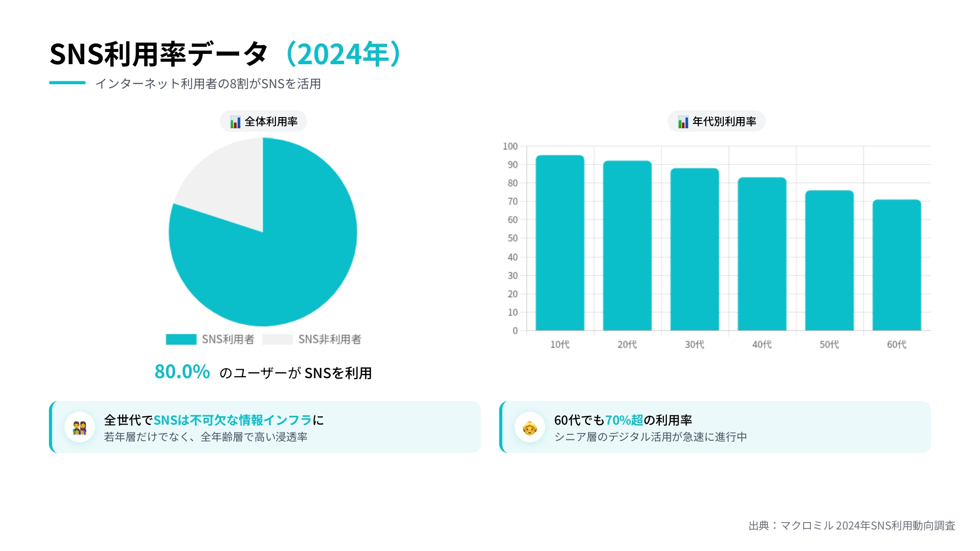980x551 pixels.
Task: Click the SNS非利用者 legend text
Action: tap(330, 339)
